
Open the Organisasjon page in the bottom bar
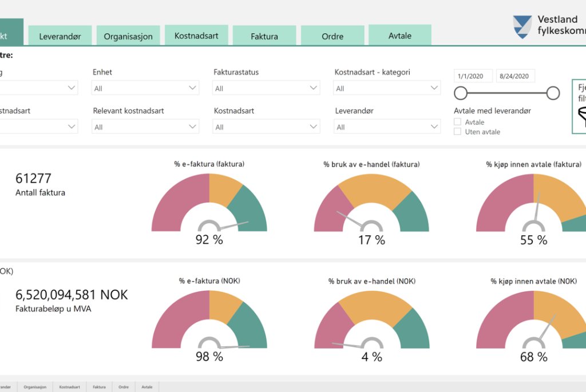pos(35,387)
